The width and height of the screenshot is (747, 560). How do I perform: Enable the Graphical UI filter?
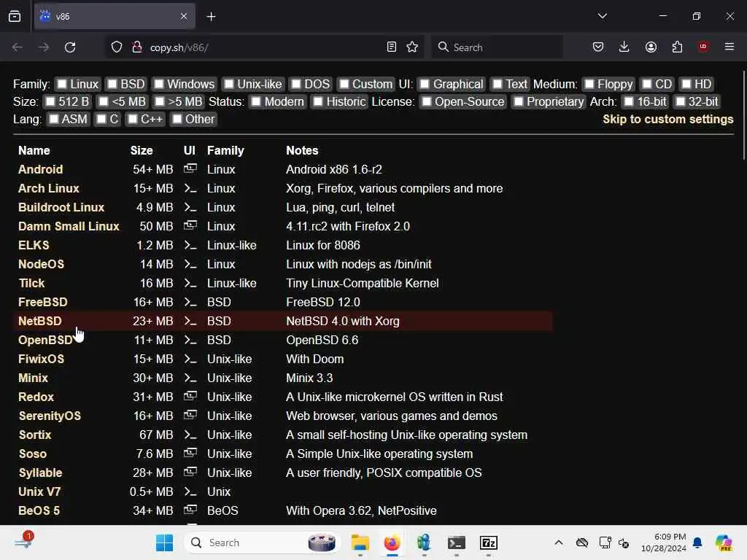point(425,84)
